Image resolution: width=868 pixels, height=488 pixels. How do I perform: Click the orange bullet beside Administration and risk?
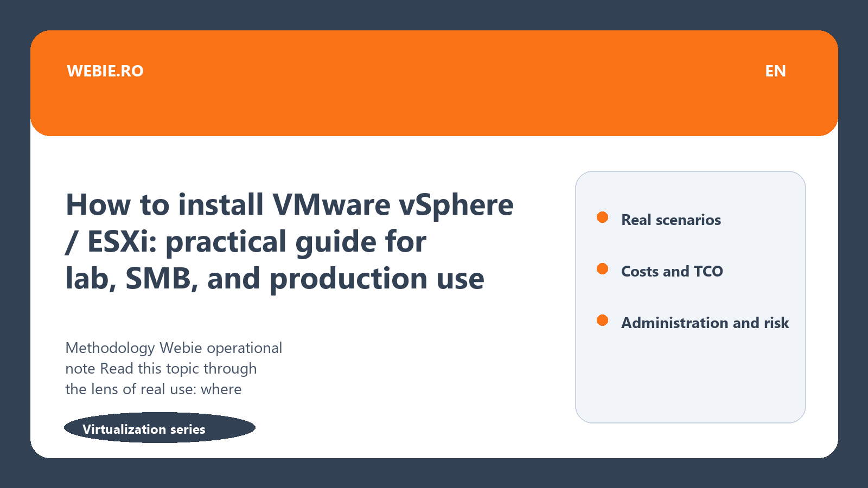tap(602, 320)
